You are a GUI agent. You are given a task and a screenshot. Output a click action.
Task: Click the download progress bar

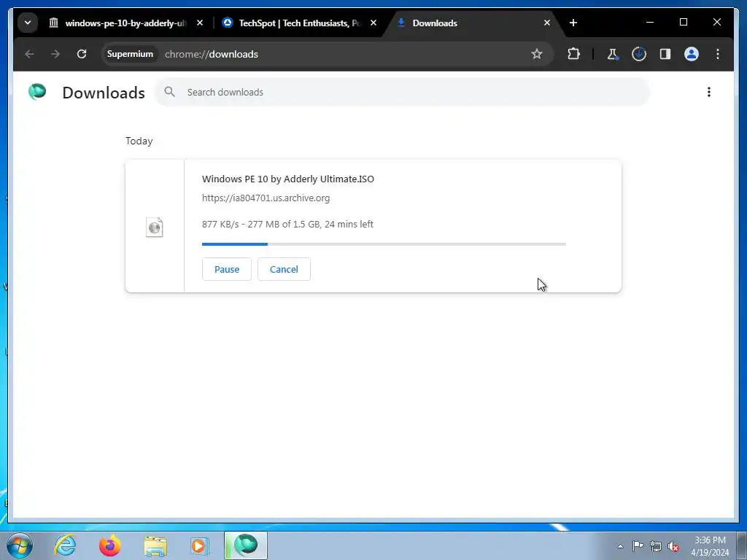[384, 244]
